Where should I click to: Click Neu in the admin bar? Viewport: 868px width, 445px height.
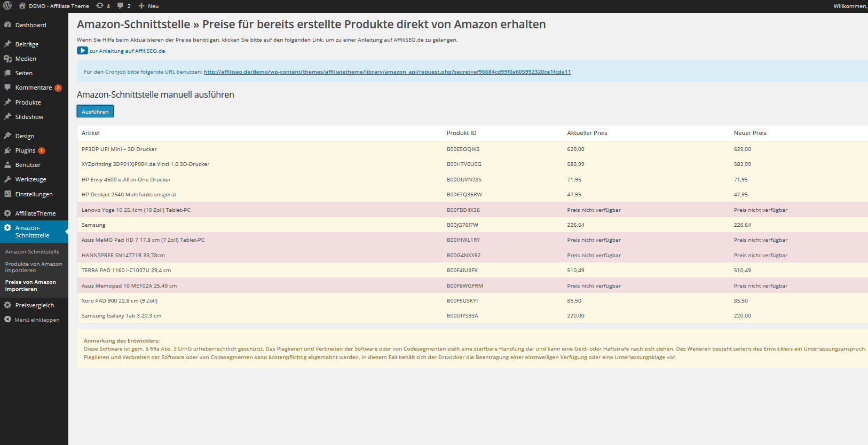click(x=153, y=6)
